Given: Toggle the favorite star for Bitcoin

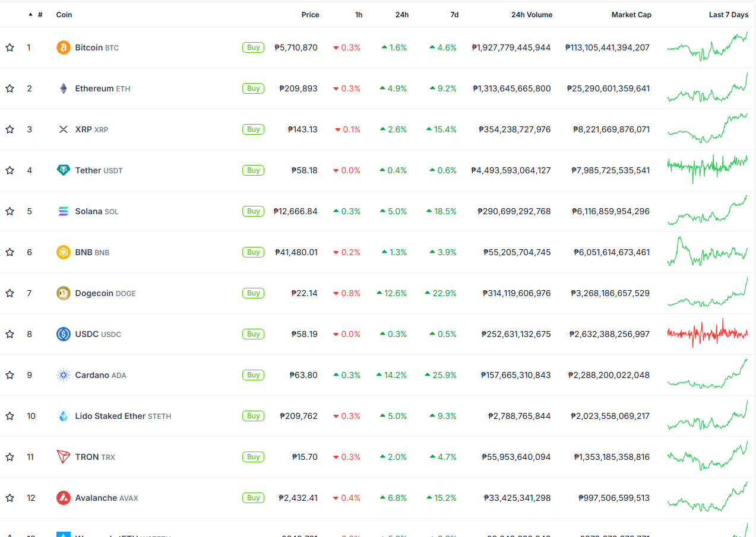Looking at the screenshot, I should (10, 47).
